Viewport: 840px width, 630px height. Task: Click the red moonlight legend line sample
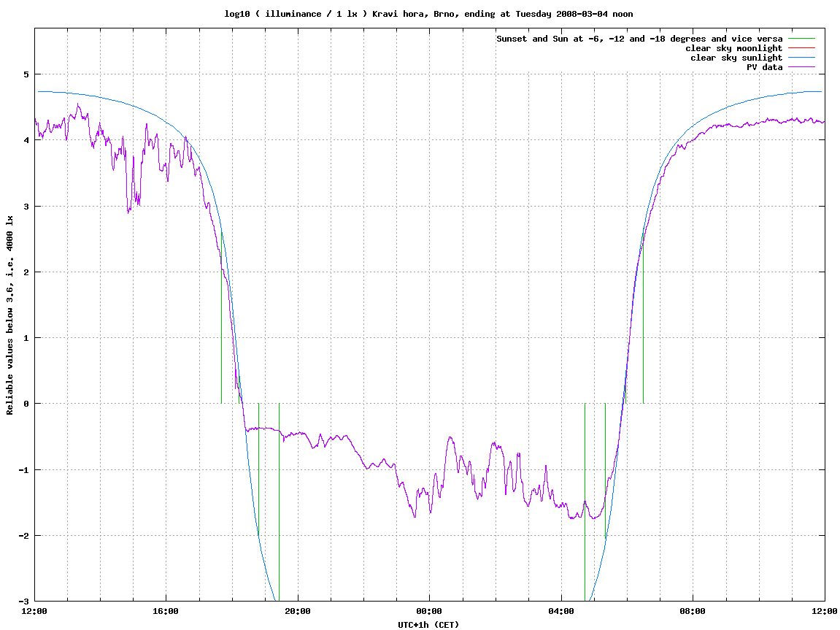801,48
